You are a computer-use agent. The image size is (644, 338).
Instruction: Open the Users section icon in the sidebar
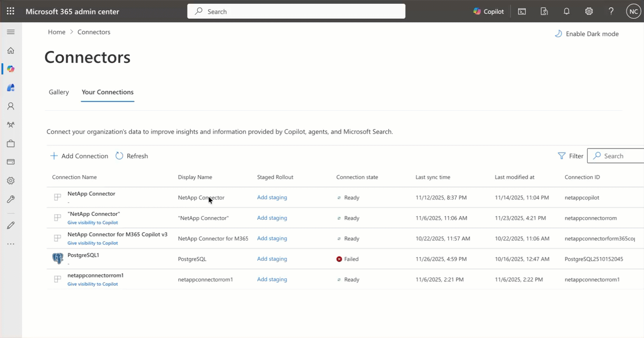11,106
